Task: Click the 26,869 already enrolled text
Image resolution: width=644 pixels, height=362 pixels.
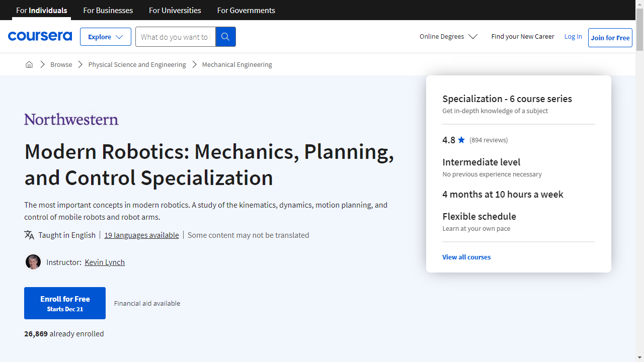Action: point(64,333)
